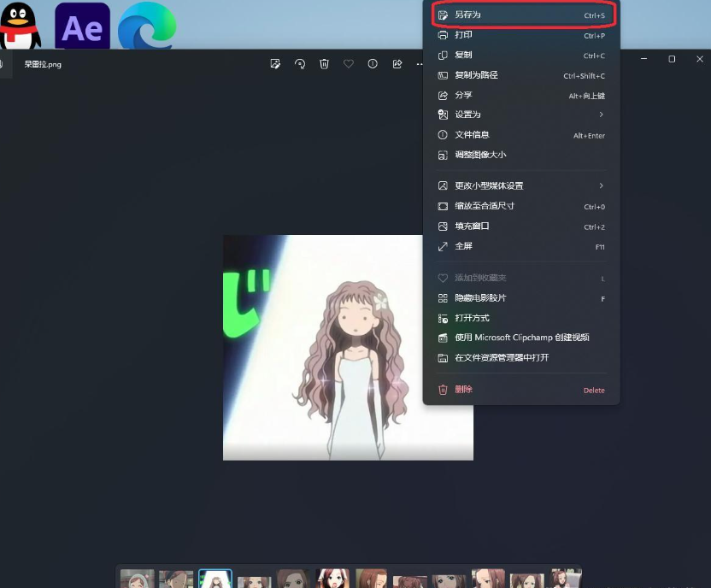The image size is (711, 588).
Task: Choose 分享 in the dropdown menu
Action: (x=521, y=95)
